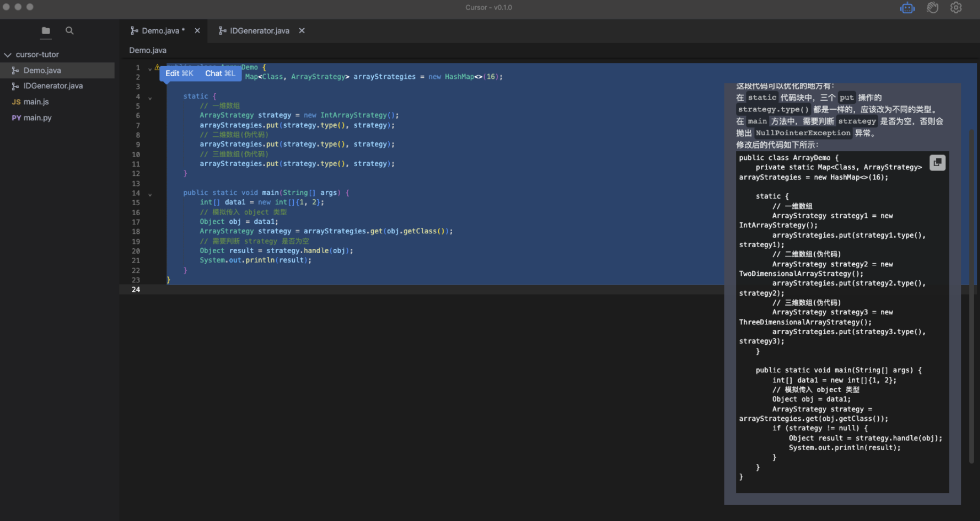Viewport: 980px width, 521px height.
Task: Click line number 18 in the gutter
Action: click(136, 231)
